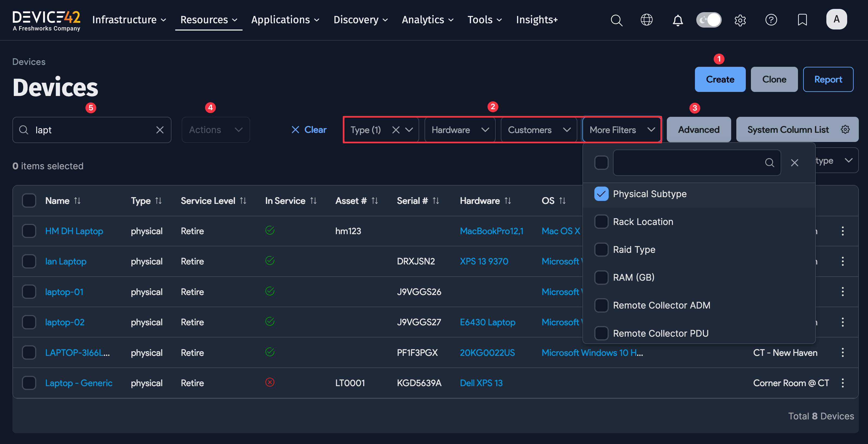Open the bookmarks icon in the header
This screenshot has width=868, height=444.
802,20
